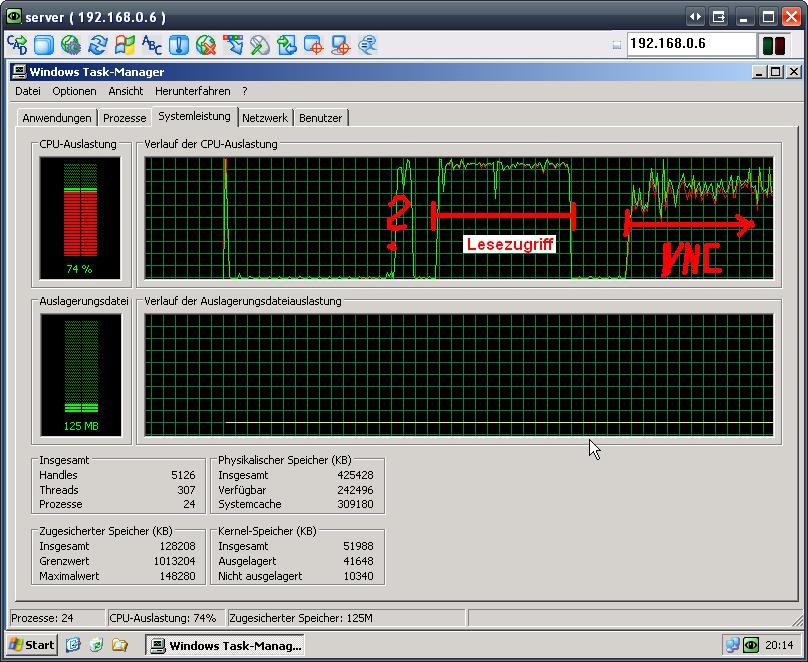The image size is (808, 662).
Task: Open connection options globe-and-gear icon
Action: click(71, 45)
